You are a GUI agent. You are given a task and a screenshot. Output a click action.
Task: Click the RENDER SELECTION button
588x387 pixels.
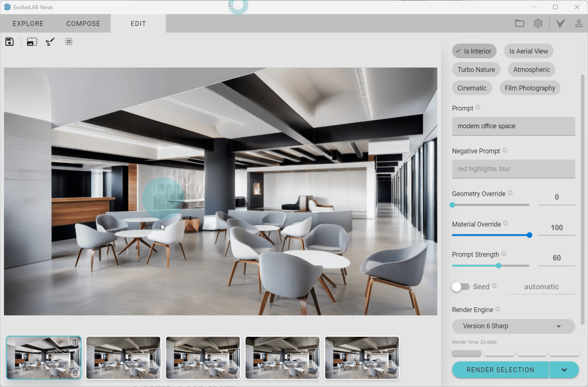tap(500, 370)
